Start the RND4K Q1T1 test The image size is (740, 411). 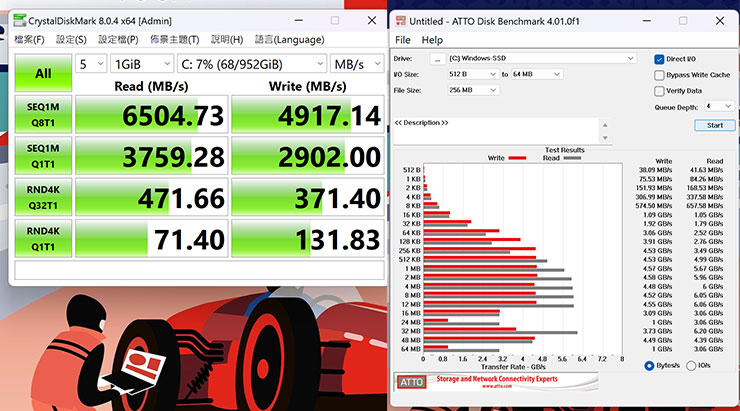pos(43,238)
